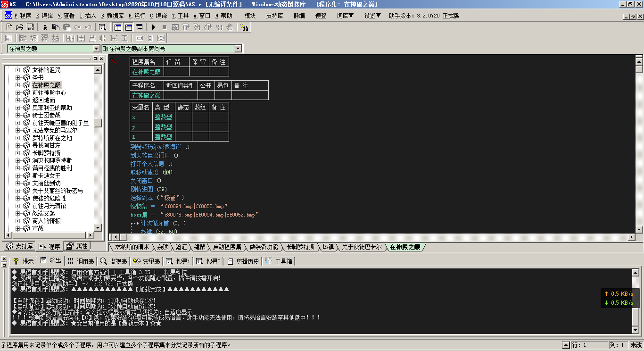Click the Copy icon in toolbar
This screenshot has width=644, height=351.
click(56, 27)
